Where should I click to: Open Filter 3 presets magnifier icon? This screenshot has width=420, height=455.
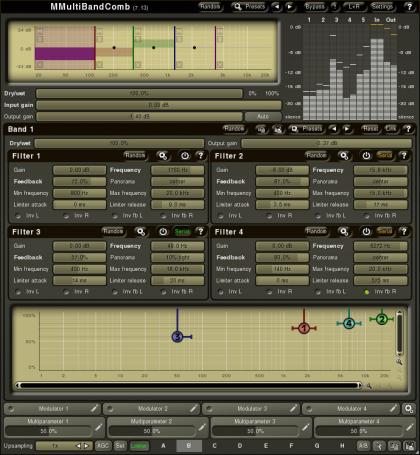tap(141, 232)
